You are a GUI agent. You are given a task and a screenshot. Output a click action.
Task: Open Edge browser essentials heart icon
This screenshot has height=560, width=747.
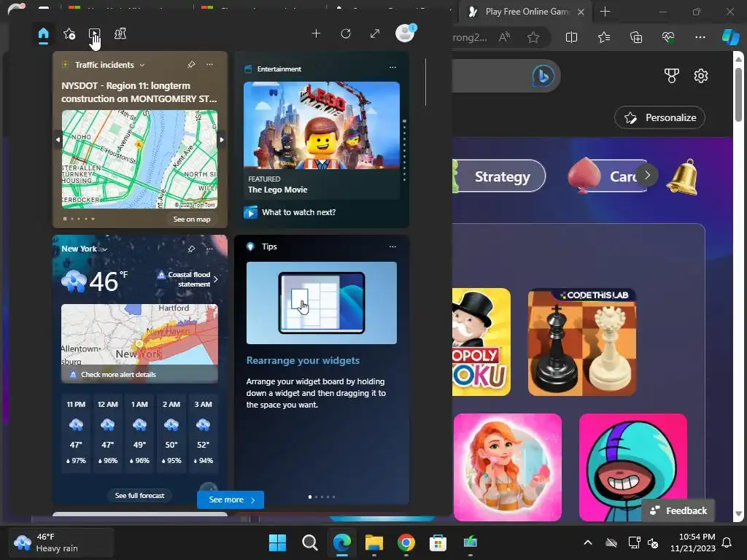(668, 37)
